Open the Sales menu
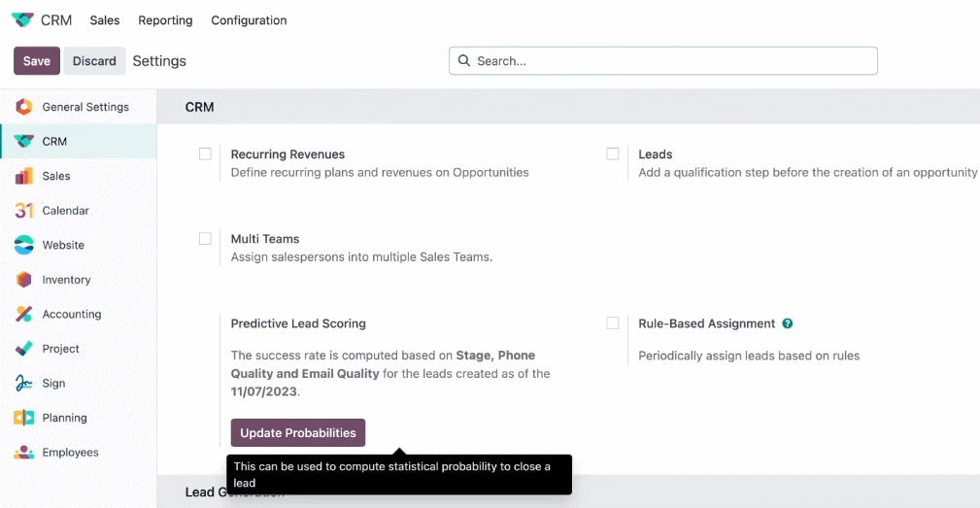The width and height of the screenshot is (980, 508). (104, 20)
